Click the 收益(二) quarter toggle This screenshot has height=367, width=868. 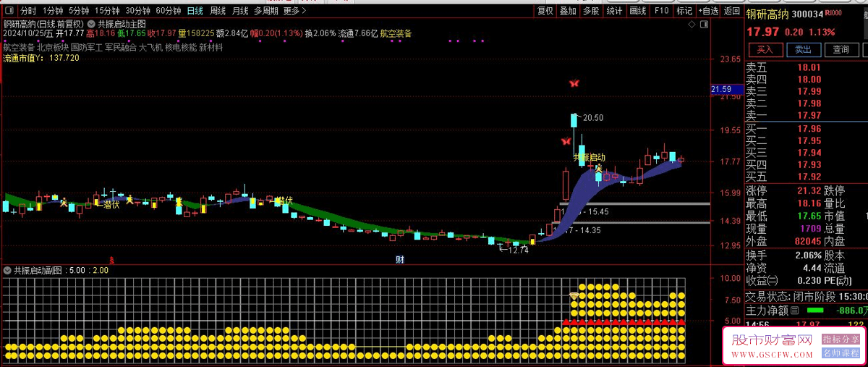tap(762, 281)
